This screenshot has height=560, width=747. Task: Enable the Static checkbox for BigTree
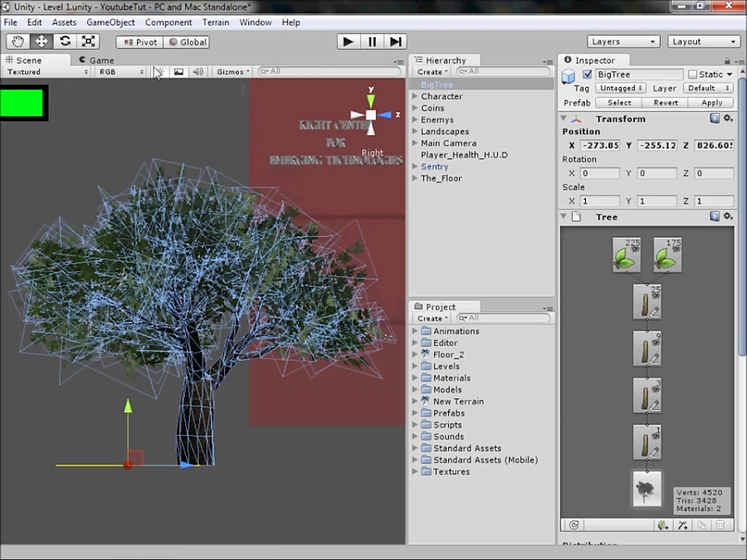tap(694, 74)
